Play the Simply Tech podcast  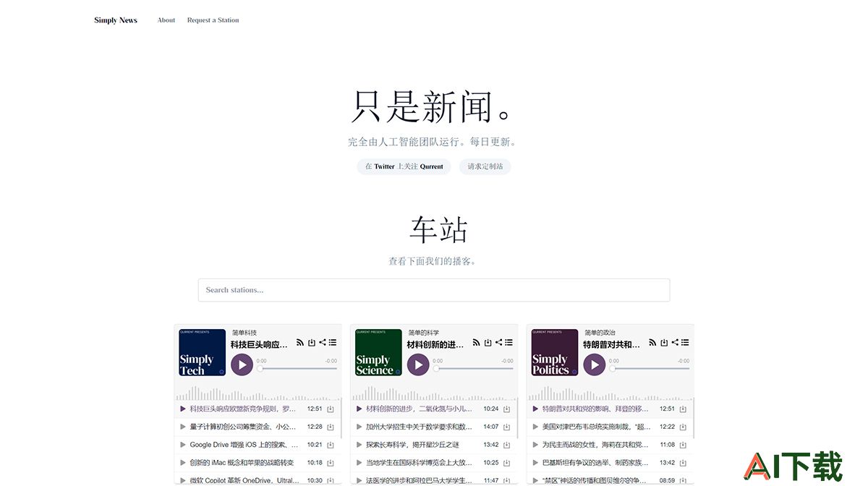[242, 364]
